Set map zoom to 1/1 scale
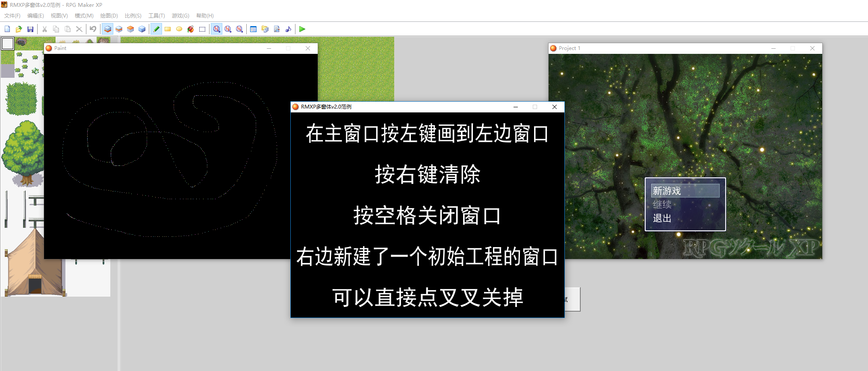This screenshot has height=371, width=868. 217,29
